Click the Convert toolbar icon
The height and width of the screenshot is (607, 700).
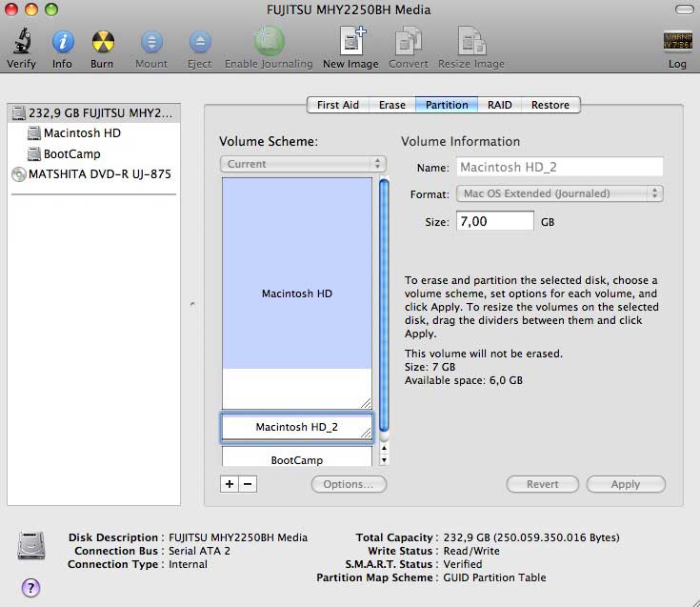[408, 42]
